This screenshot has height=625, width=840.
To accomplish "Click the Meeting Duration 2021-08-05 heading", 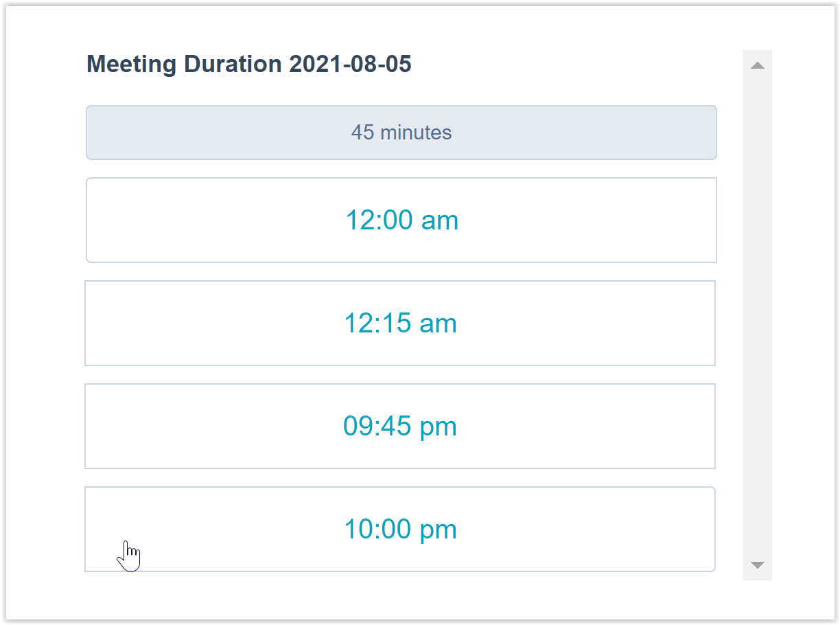I will click(x=249, y=65).
